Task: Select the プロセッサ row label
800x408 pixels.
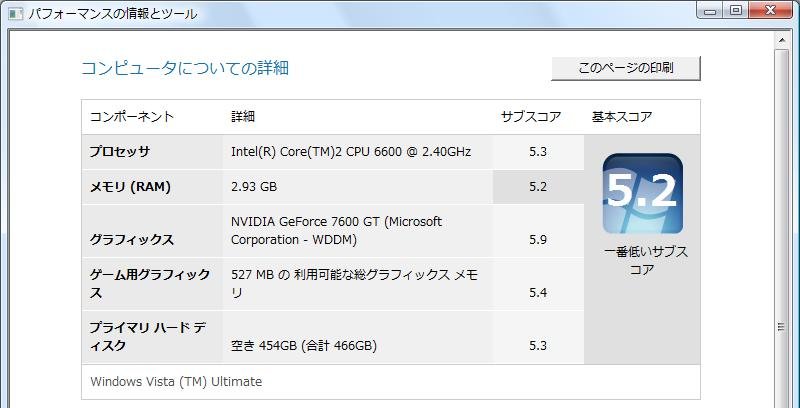Action: click(x=120, y=152)
